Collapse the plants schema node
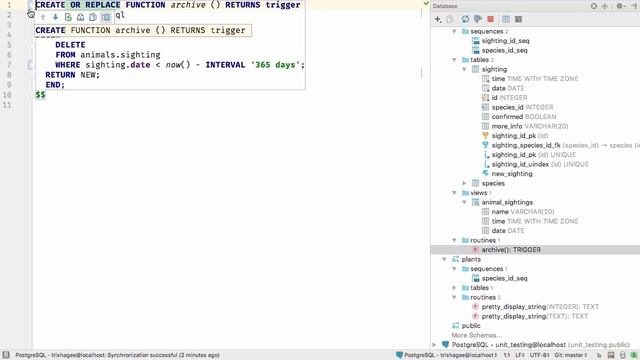 click(444, 259)
